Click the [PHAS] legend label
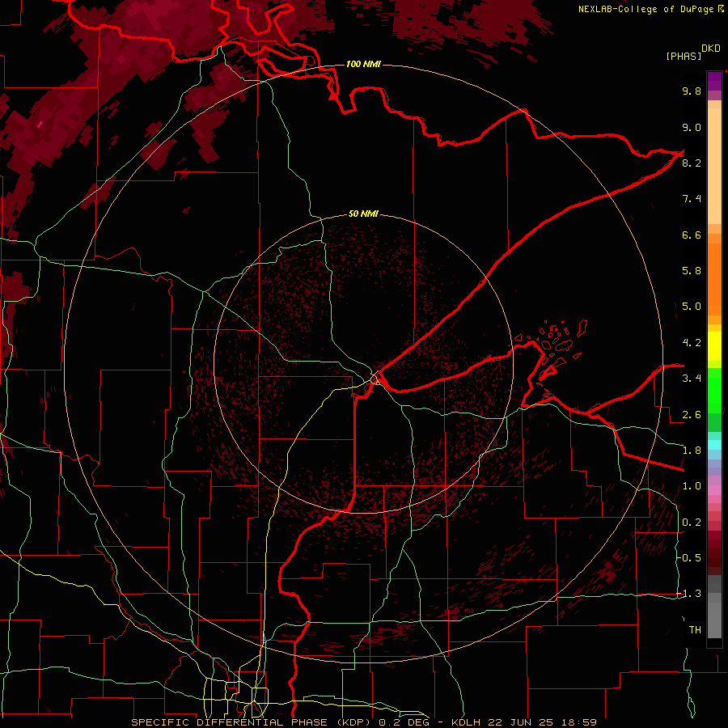This screenshot has width=728, height=728. click(x=684, y=56)
